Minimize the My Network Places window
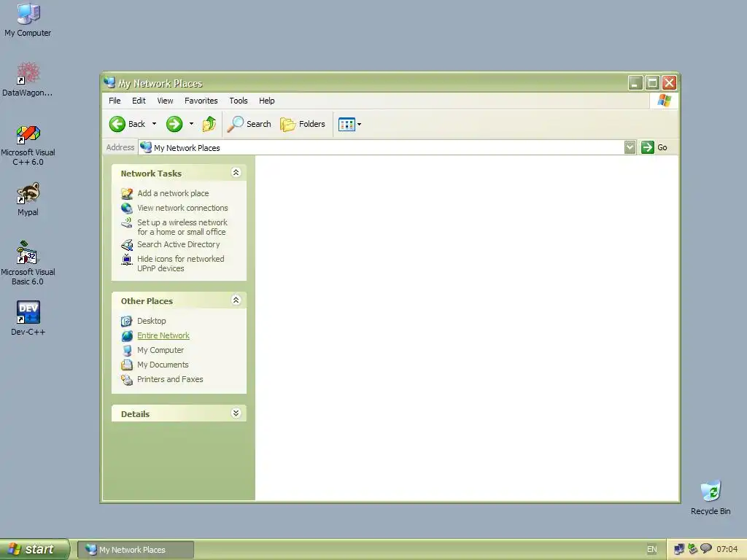The image size is (747, 560). pos(635,83)
